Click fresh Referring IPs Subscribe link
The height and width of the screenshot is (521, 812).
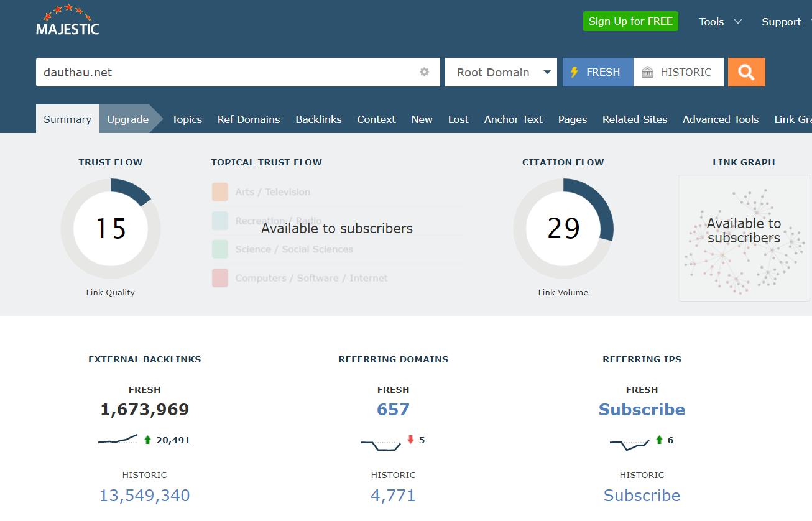click(642, 410)
